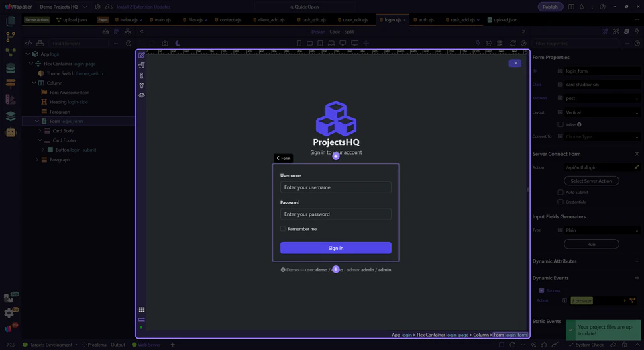Click the Sign in button on the canvas
The width and height of the screenshot is (644, 350).
336,248
